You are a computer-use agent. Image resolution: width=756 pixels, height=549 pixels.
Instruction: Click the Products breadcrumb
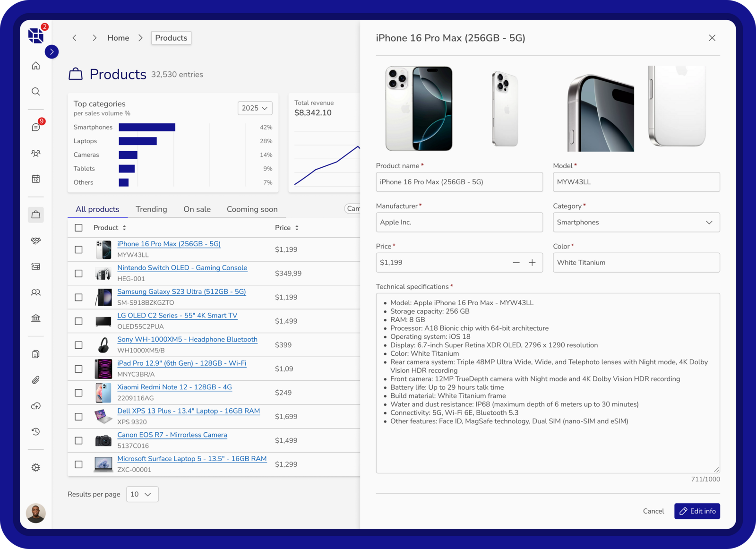click(171, 38)
